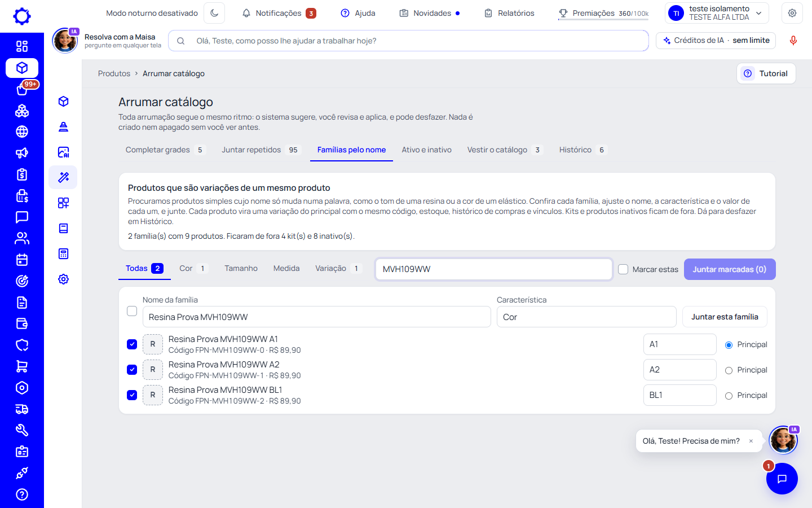
Task: Open the gear icon in secondary sidebar
Action: coord(63,279)
